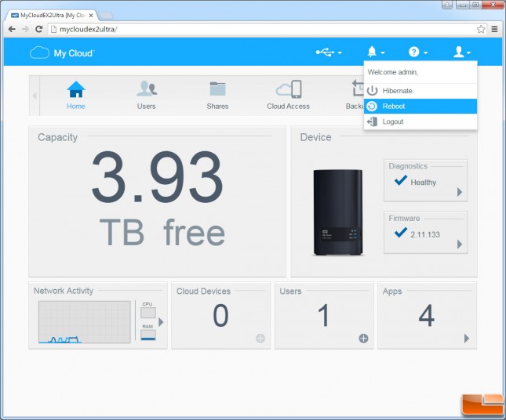Bookmark page with star icon
The image size is (506, 420).
click(x=481, y=29)
